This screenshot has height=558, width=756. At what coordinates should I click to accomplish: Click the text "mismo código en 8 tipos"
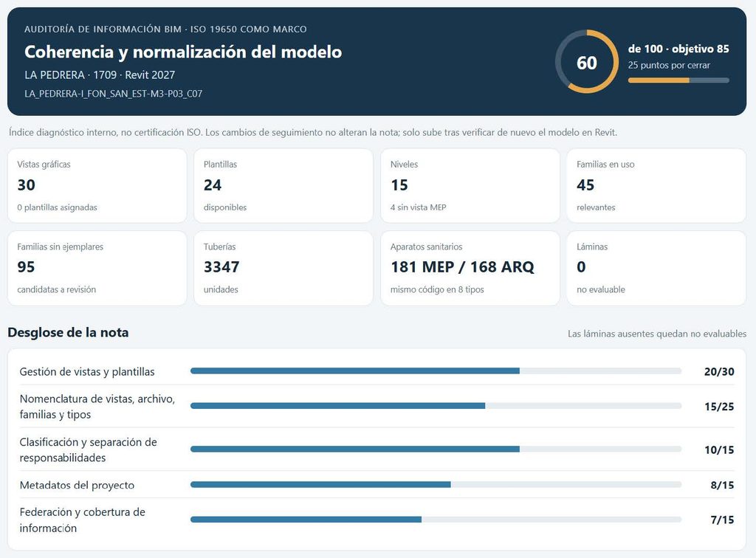coord(437,289)
